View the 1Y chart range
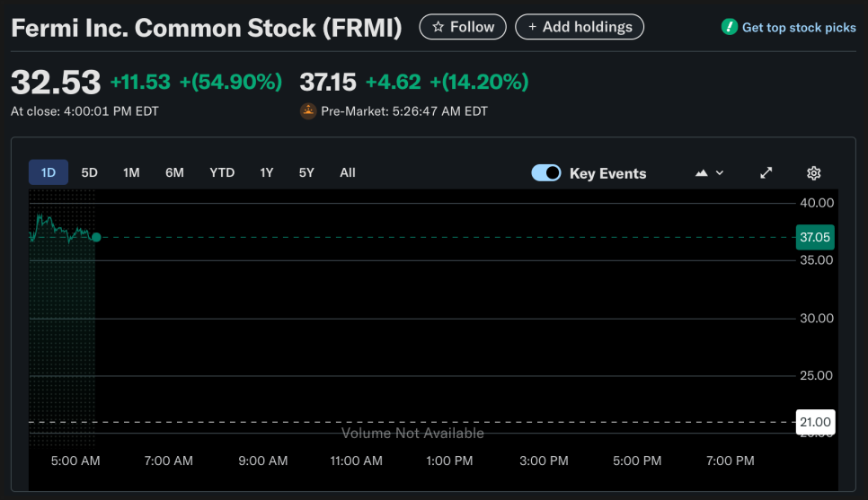The height and width of the screenshot is (500, 868). tap(266, 172)
